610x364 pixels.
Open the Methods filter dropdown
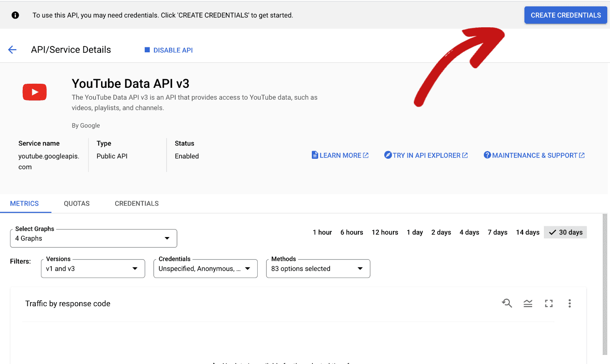(x=318, y=268)
